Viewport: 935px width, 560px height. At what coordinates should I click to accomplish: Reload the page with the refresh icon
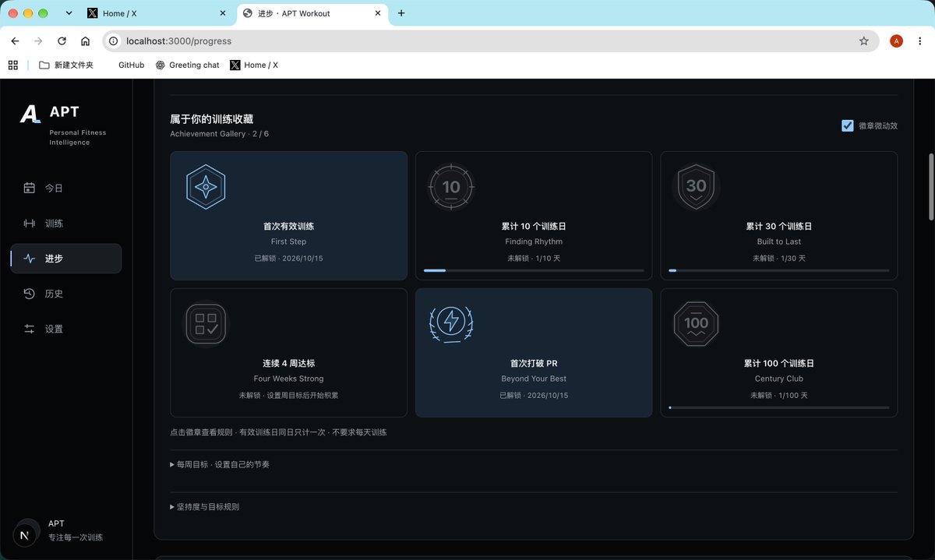[x=62, y=41]
